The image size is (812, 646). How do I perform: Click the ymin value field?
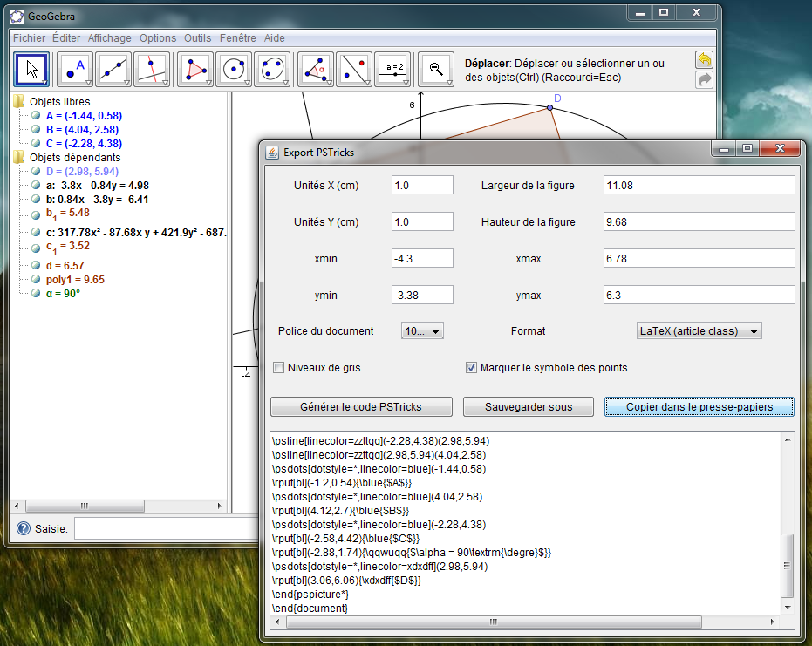point(422,295)
